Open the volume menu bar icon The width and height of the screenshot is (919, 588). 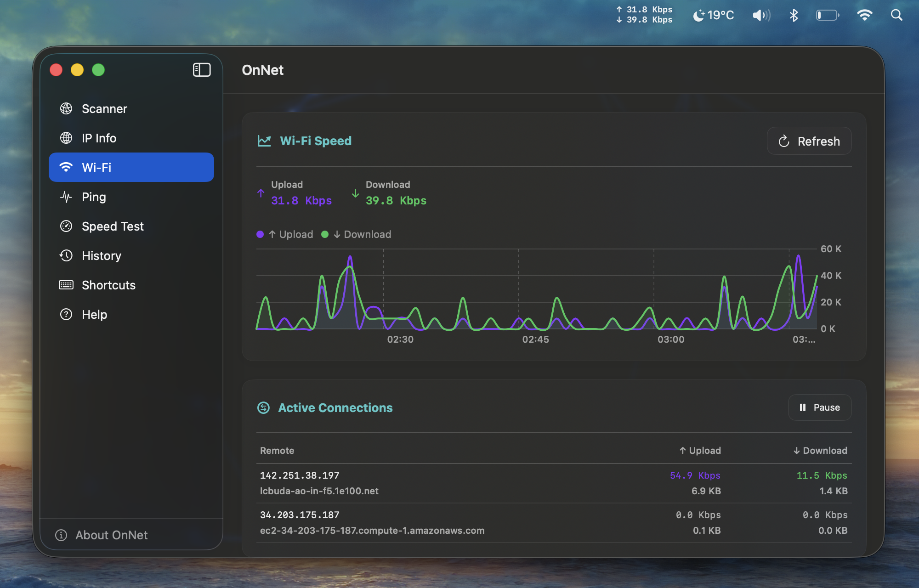point(761,15)
